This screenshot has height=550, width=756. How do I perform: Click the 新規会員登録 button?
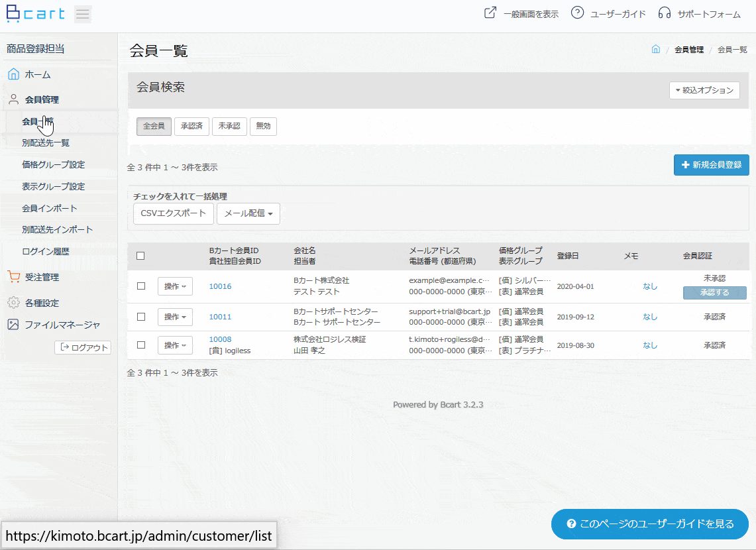(x=711, y=165)
